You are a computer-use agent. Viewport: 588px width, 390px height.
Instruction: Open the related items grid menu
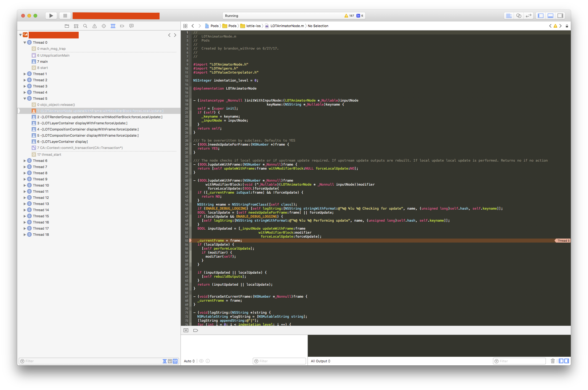pyautogui.click(x=185, y=26)
